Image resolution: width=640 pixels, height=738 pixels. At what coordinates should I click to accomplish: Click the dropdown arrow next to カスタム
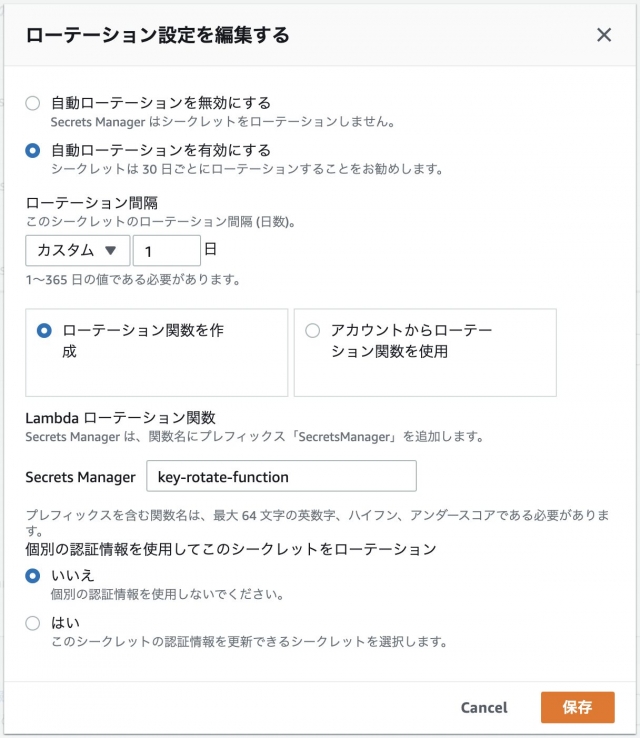tap(111, 250)
